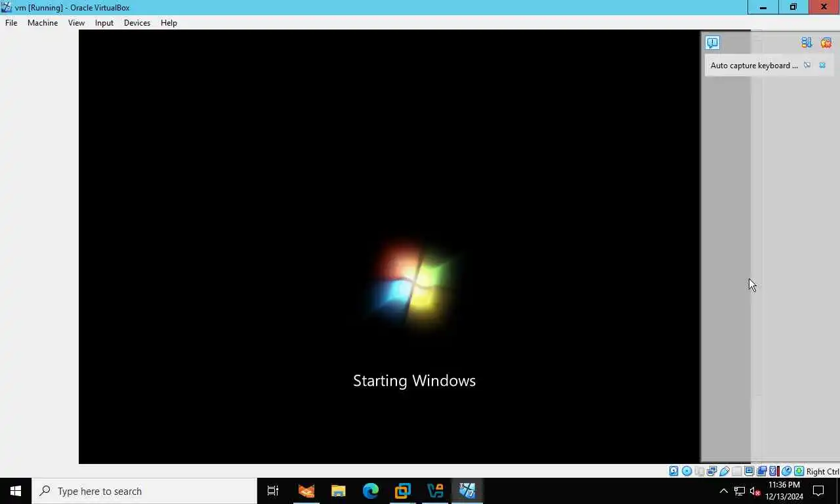
Task: Click the keyboard capture green arrow indicator
Action: click(x=799, y=471)
